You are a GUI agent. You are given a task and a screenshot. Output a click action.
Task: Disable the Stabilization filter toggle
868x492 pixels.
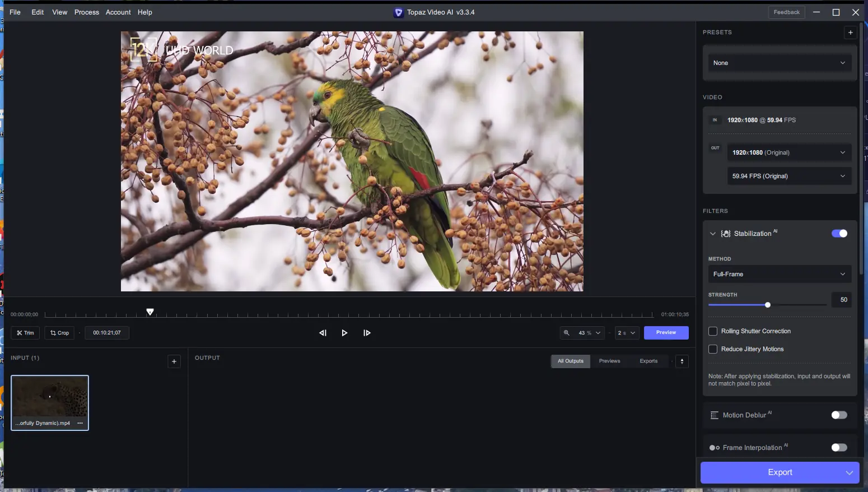pos(839,234)
